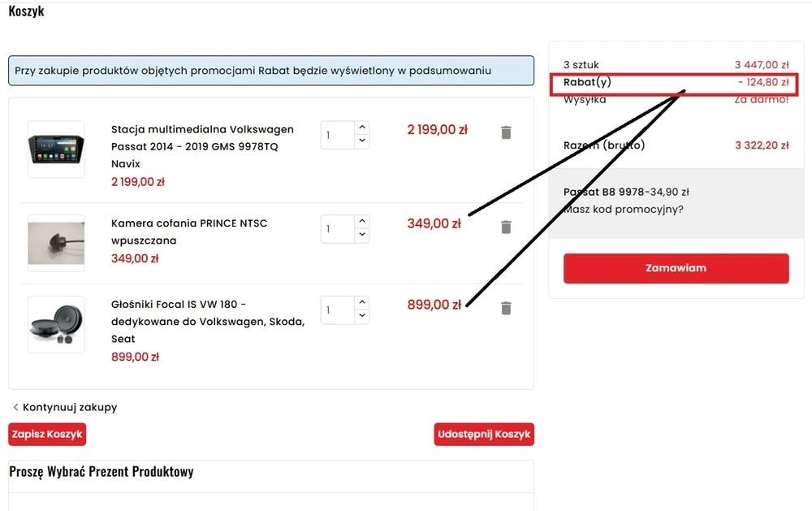Open the Stacja multimedialna Volkswagen Passat product
The height and width of the screenshot is (511, 812).
[202, 146]
